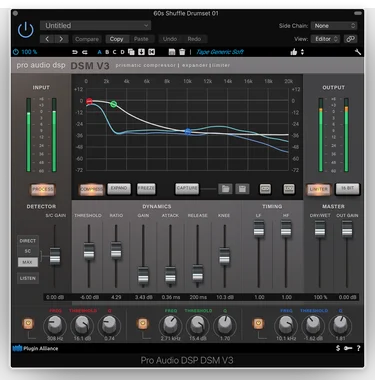Toggle the EXPAND mode button
Screen dimensions: 375x380
pos(119,188)
